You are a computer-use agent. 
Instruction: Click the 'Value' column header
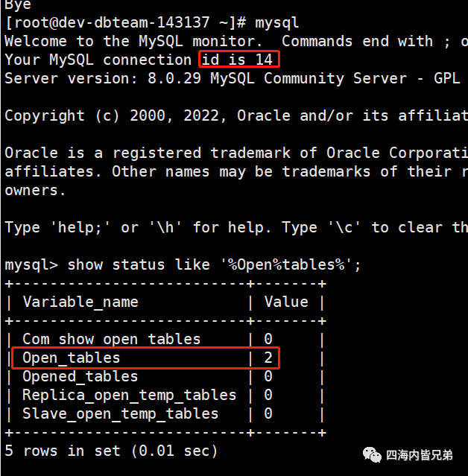[286, 302]
